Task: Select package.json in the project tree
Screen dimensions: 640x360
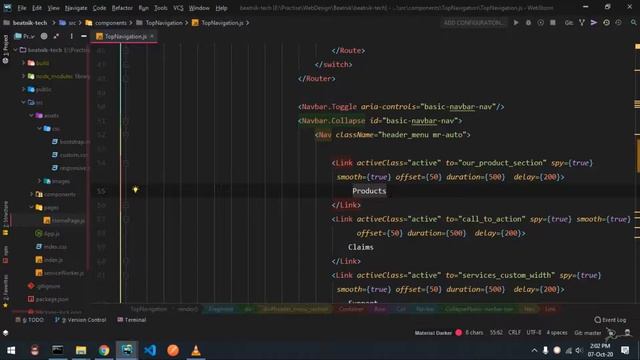Action: [x=48, y=299]
